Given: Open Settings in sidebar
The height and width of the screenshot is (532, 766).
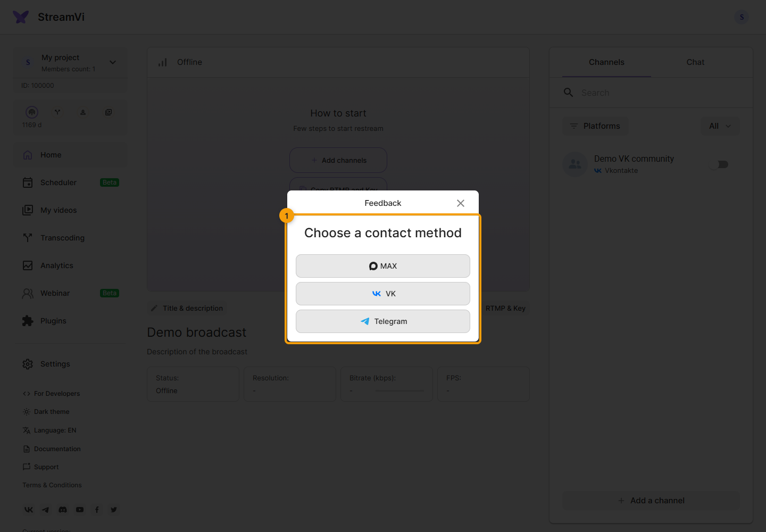Looking at the screenshot, I should (70, 364).
